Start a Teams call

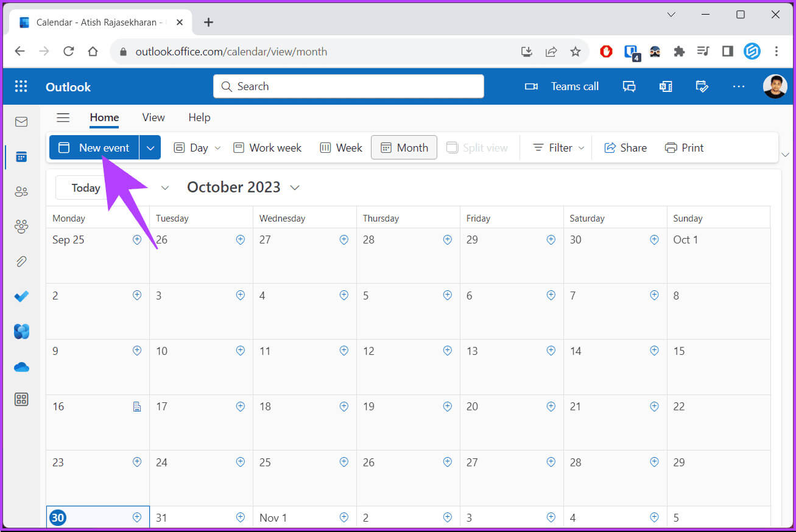click(562, 86)
